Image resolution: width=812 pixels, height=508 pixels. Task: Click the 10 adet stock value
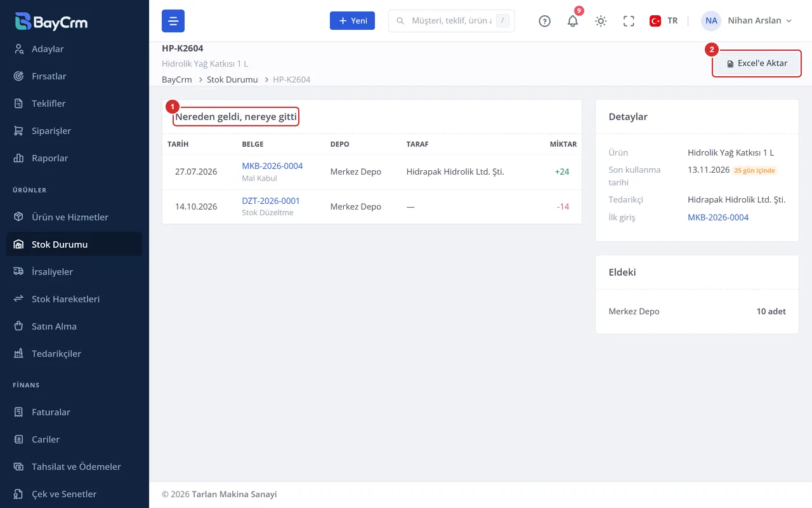[x=771, y=312]
